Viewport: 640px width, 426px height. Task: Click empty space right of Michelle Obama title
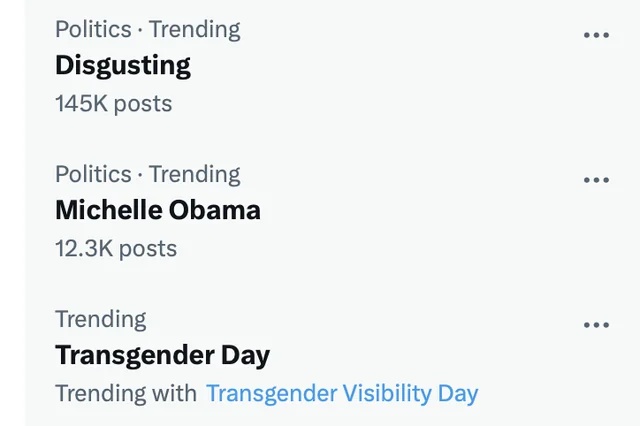point(420,210)
